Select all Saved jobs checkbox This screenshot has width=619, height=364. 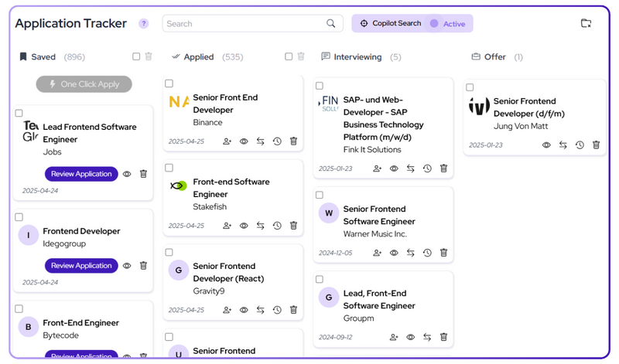coord(136,56)
